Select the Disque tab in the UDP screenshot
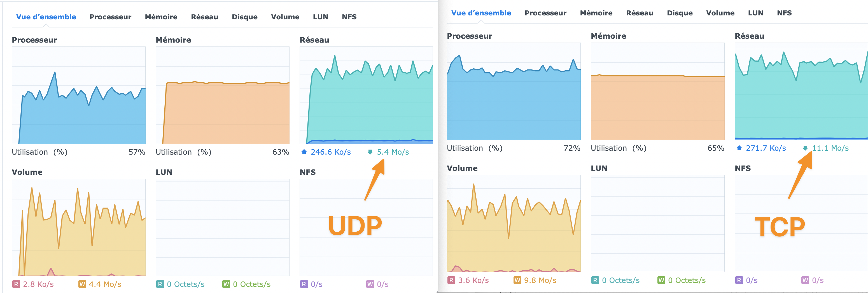The width and height of the screenshot is (868, 293). tap(244, 17)
